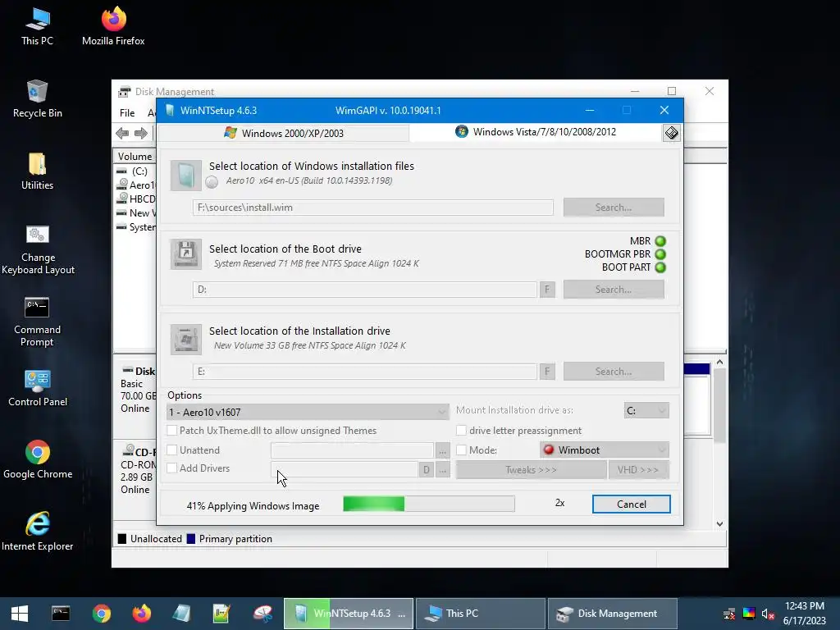Click the network tray icon

coord(729,614)
